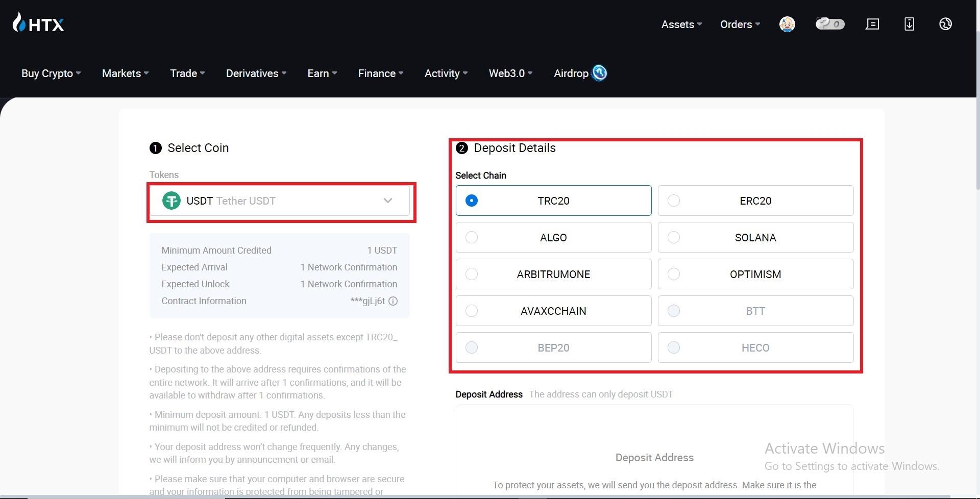Viewport: 980px width, 499px height.
Task: Select the ERC20 chain
Action: pyautogui.click(x=755, y=201)
